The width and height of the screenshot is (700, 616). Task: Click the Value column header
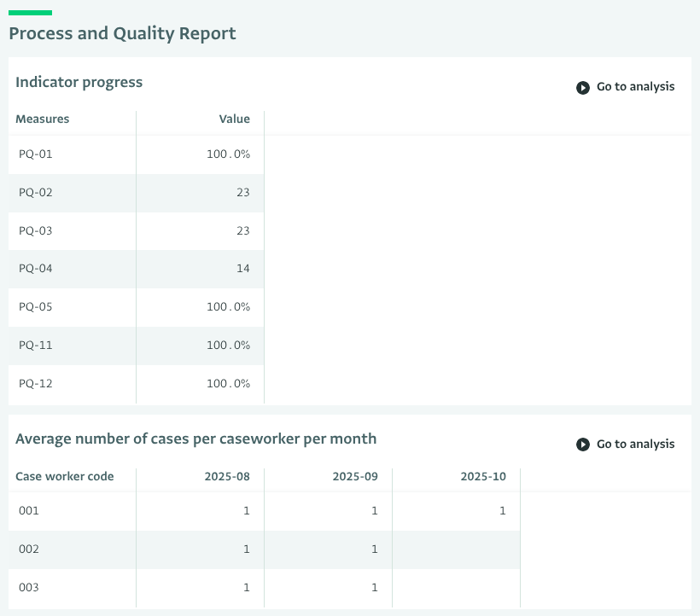[x=234, y=119]
